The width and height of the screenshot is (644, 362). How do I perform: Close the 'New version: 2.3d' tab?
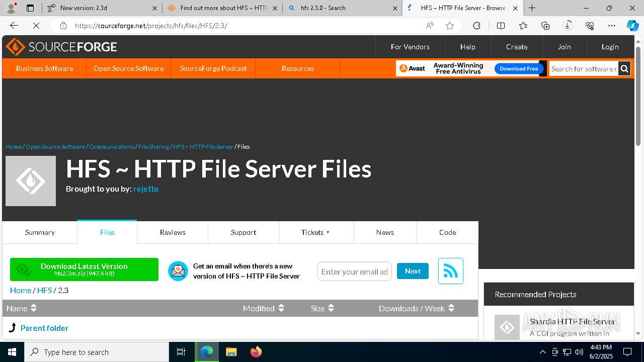154,8
